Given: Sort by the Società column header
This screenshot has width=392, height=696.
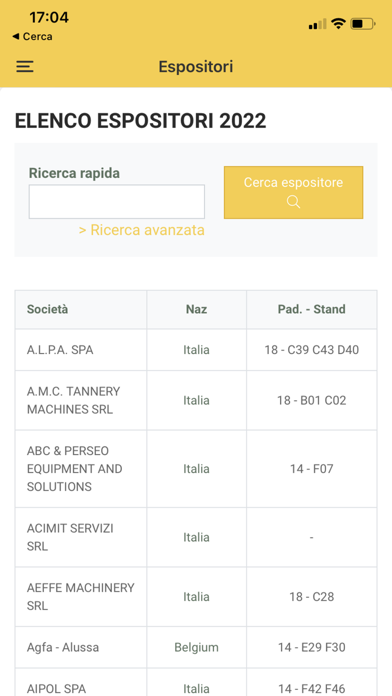Looking at the screenshot, I should (x=48, y=309).
